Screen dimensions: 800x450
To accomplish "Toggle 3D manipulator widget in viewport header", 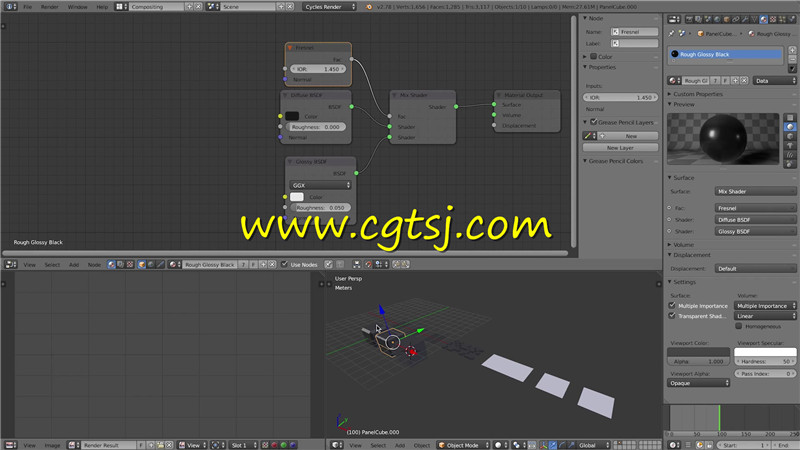I will pyautogui.click(x=543, y=445).
